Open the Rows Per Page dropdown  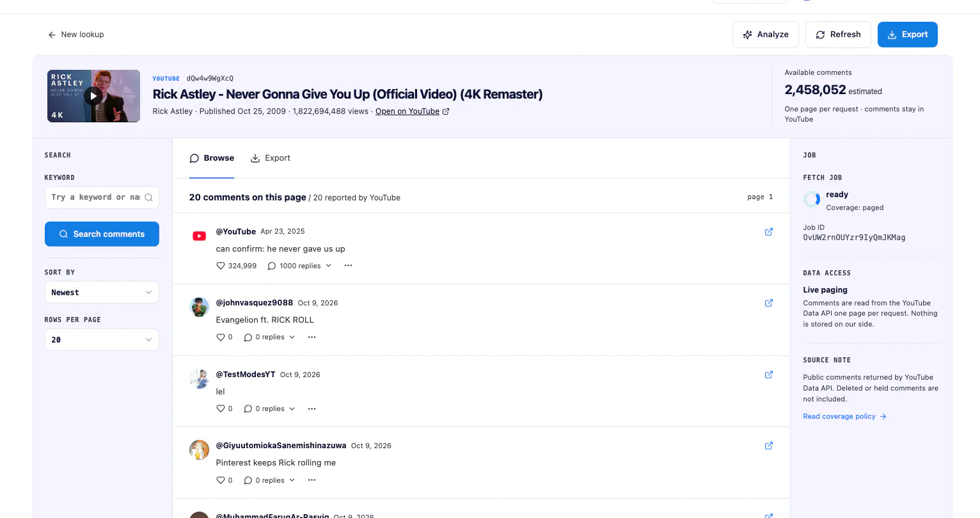102,340
